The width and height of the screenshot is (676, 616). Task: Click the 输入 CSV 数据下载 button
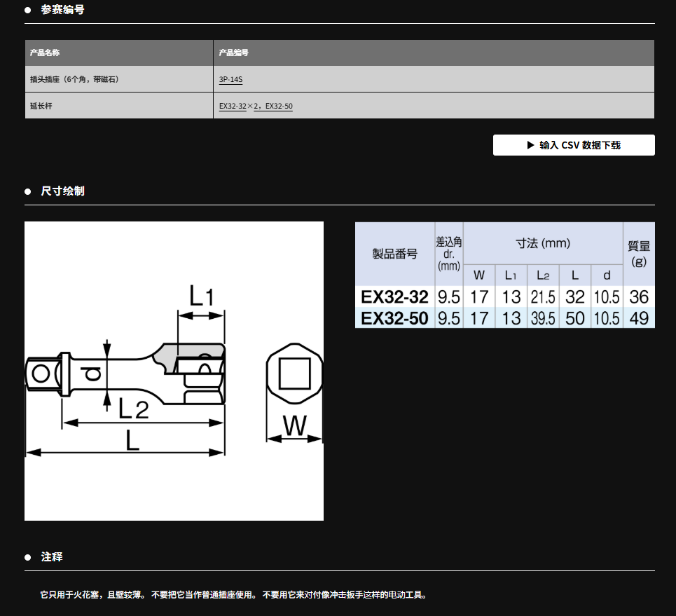(x=574, y=145)
